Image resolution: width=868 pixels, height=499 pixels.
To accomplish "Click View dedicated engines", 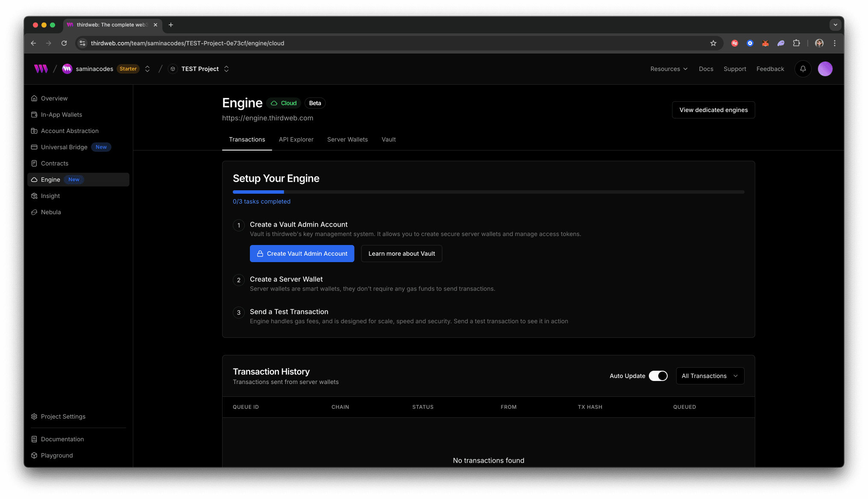I will (x=713, y=110).
